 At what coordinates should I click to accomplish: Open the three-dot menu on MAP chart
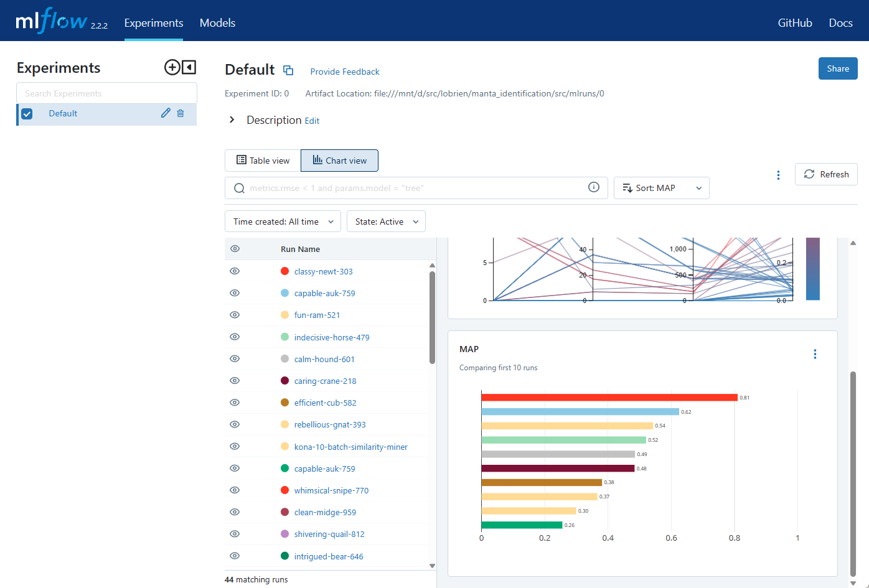[x=815, y=354]
